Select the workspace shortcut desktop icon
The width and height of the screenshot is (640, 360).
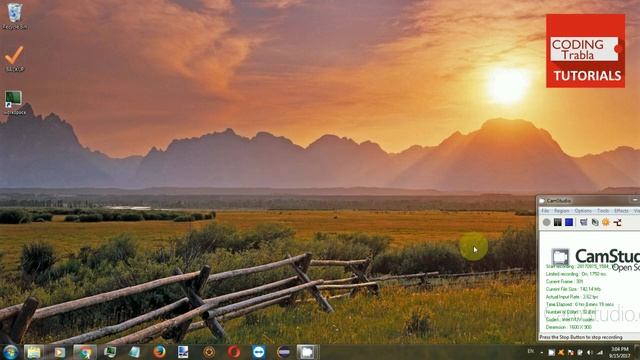click(x=15, y=102)
